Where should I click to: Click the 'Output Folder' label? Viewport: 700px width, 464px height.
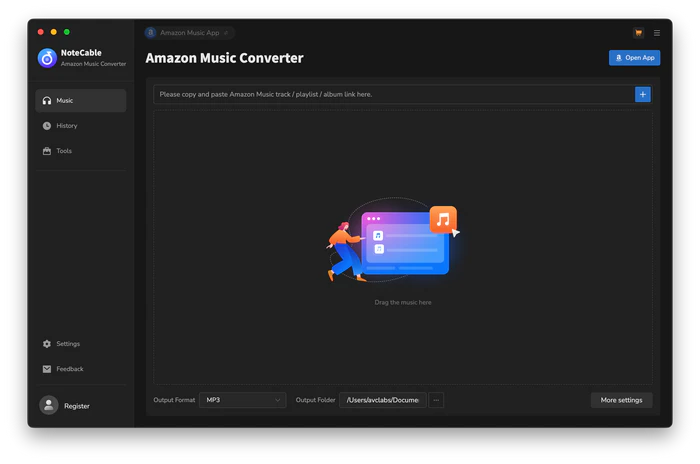point(315,400)
